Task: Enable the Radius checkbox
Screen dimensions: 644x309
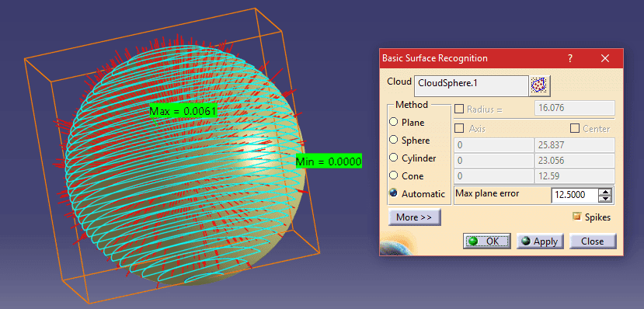Action: click(459, 109)
